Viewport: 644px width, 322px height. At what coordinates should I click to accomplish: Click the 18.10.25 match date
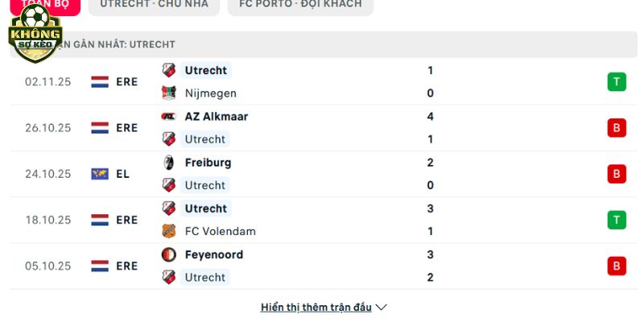pos(47,220)
